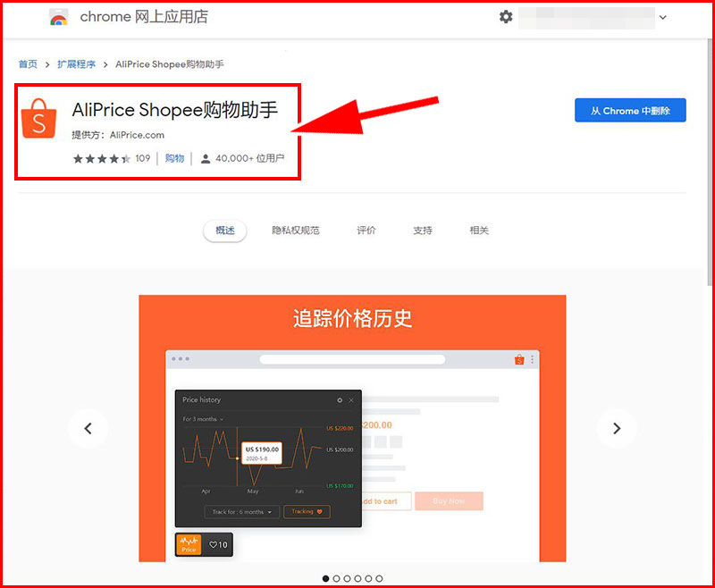Select the sixth carousel dot
715x588 pixels.
click(379, 578)
